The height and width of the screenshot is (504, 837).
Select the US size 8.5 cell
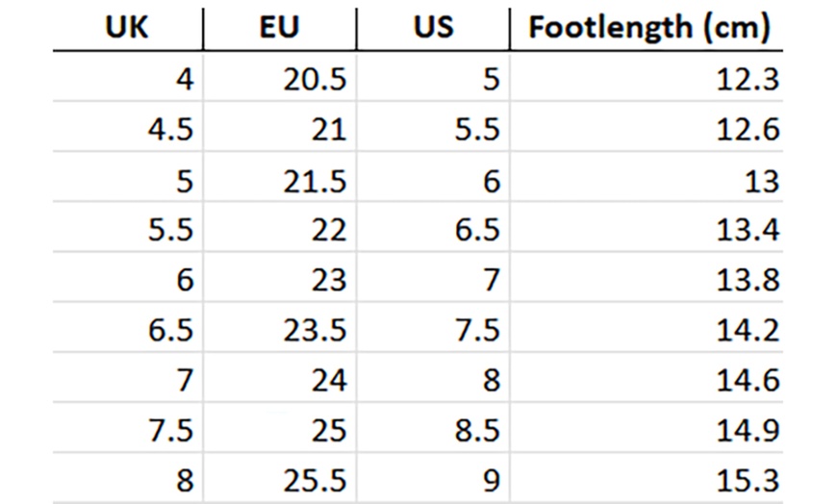coord(477,430)
